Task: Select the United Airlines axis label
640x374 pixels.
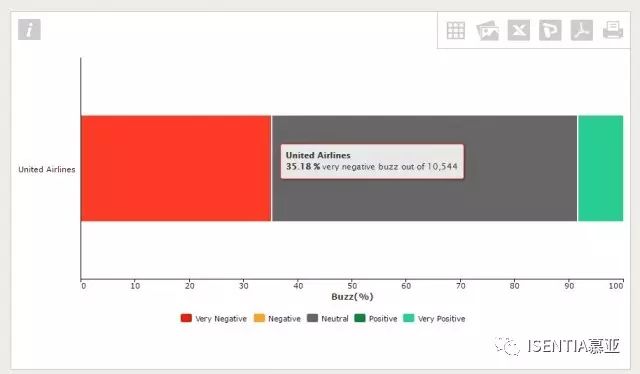Action: coord(47,169)
